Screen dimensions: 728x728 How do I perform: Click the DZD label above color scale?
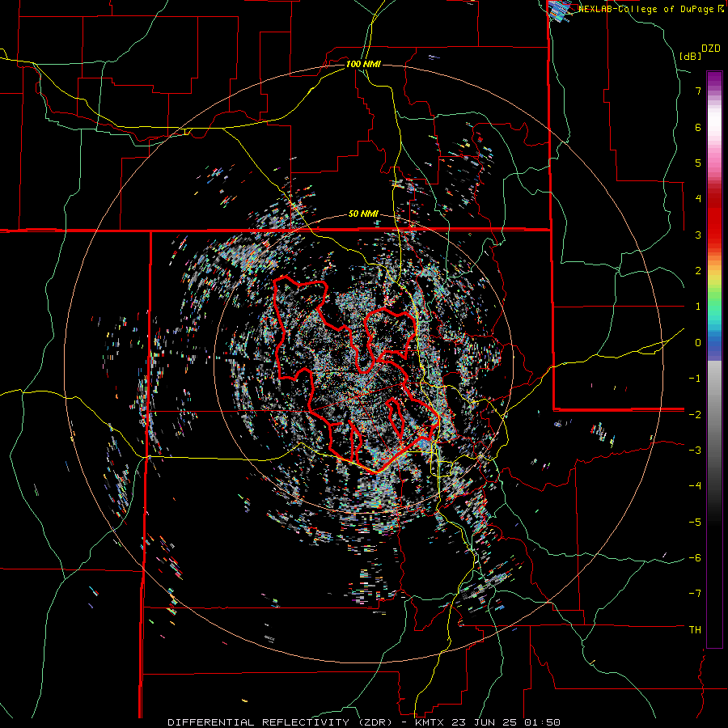711,49
